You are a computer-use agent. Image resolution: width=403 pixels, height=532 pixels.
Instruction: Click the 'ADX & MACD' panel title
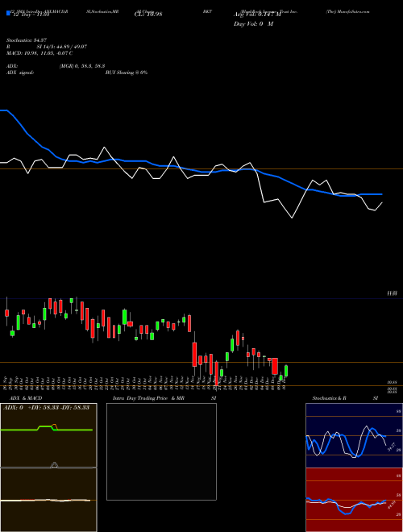[x=26, y=398]
